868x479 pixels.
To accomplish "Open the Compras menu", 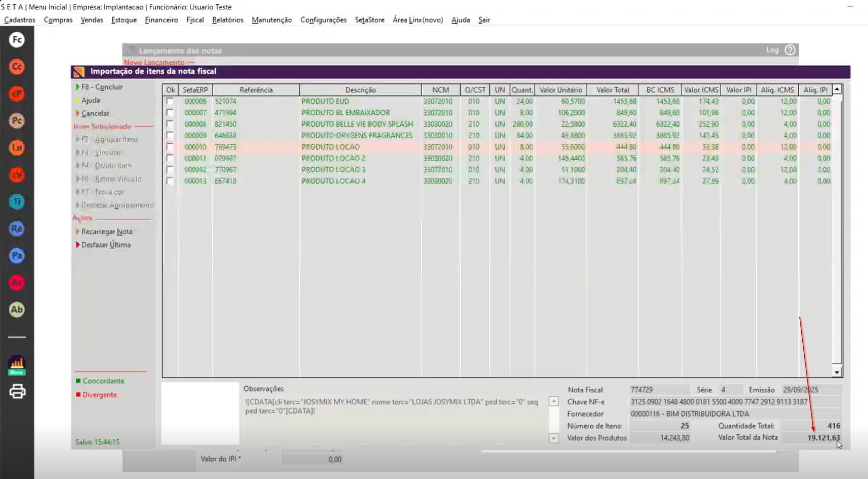I will pyautogui.click(x=58, y=20).
